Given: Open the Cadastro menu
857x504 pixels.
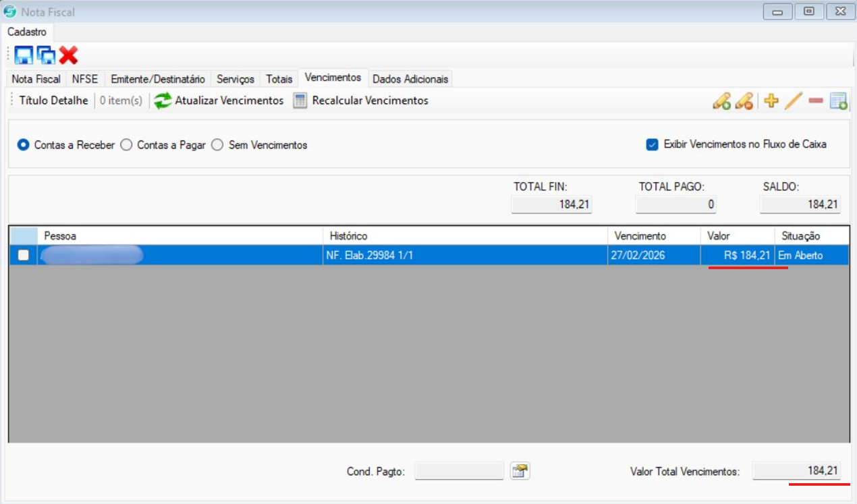Looking at the screenshot, I should [27, 32].
